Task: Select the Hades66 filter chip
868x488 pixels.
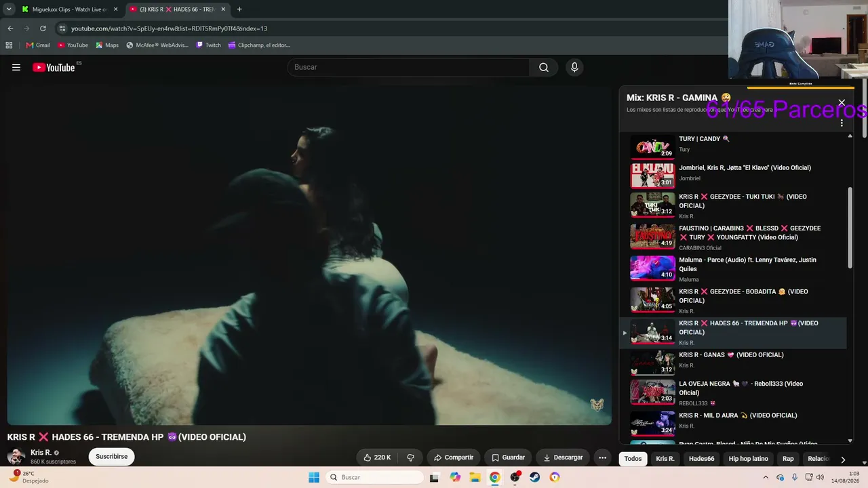Action: (701, 459)
